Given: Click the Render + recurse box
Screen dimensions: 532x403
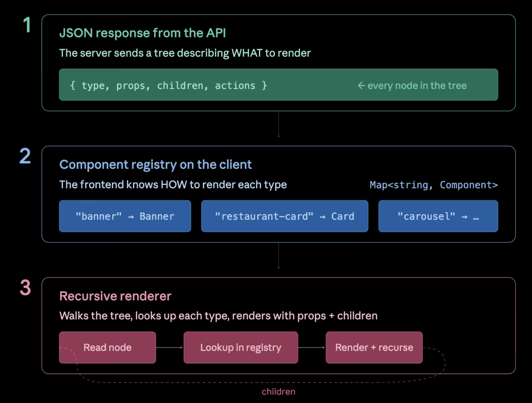Looking at the screenshot, I should pyautogui.click(x=374, y=348).
